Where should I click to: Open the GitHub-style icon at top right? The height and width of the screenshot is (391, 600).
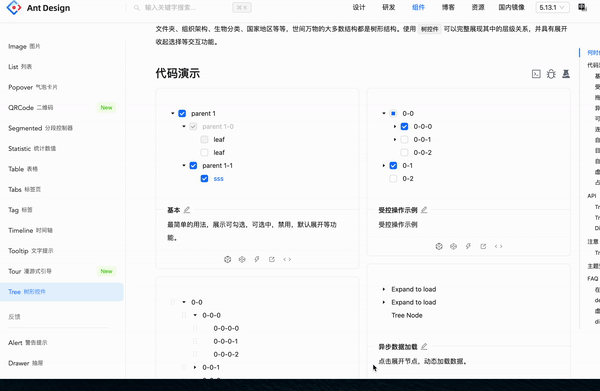(582, 7)
